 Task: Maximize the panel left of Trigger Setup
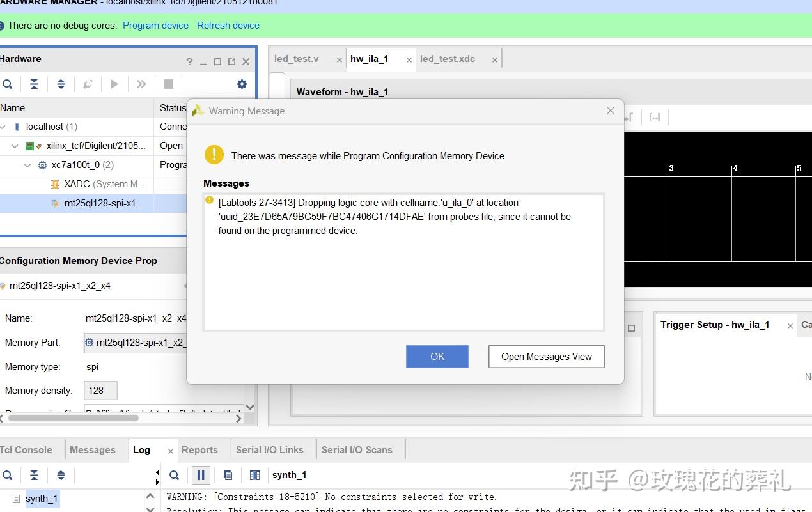click(631, 328)
